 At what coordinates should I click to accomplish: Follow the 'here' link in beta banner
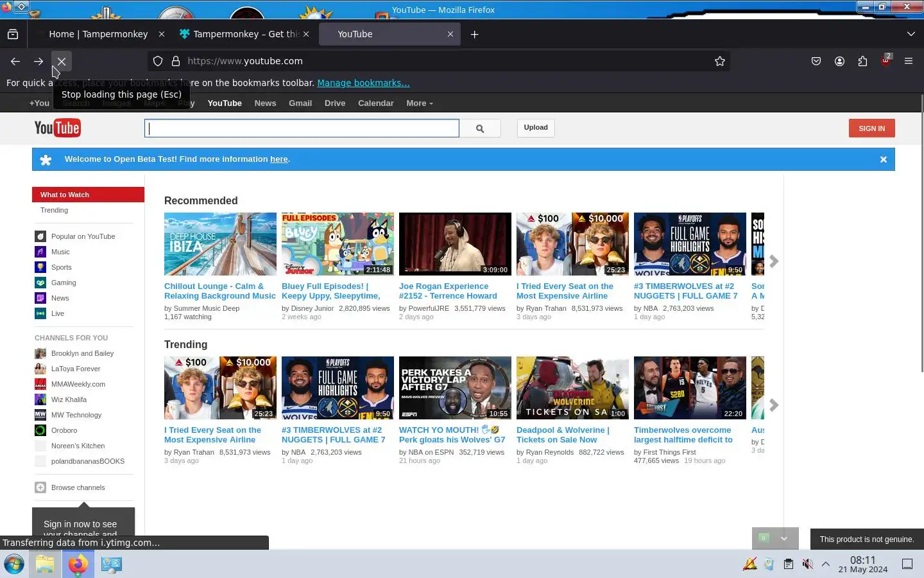click(279, 159)
